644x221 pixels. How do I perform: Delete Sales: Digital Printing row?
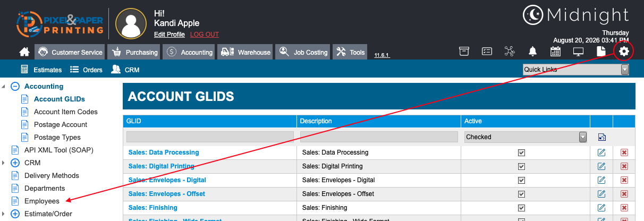click(624, 166)
